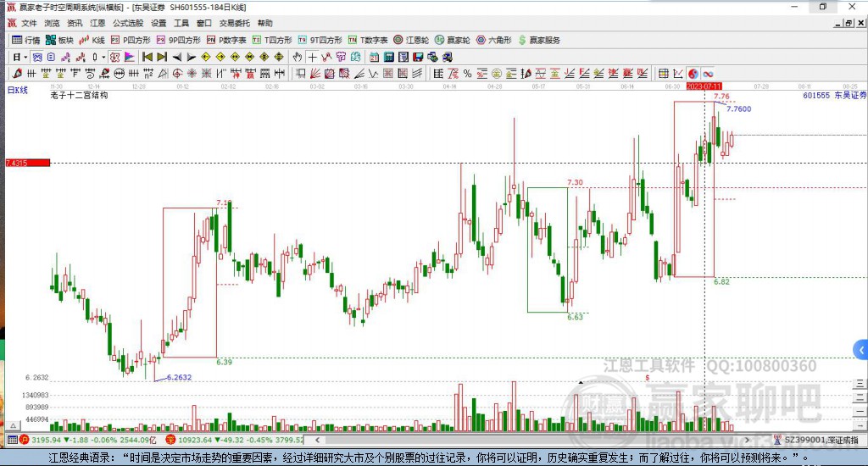This screenshot has width=868, height=466.
Task: Click the red floppy save icon
Action: [x=418, y=57]
